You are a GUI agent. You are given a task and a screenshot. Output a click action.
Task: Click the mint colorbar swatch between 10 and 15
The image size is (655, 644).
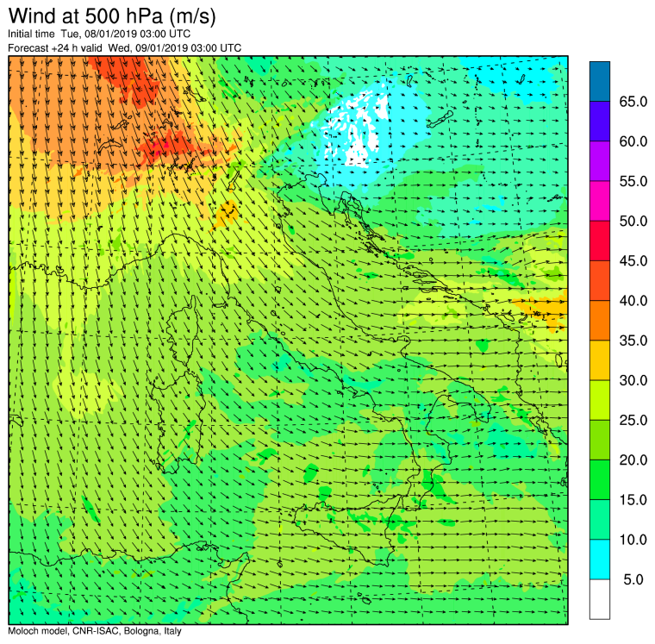600,520
